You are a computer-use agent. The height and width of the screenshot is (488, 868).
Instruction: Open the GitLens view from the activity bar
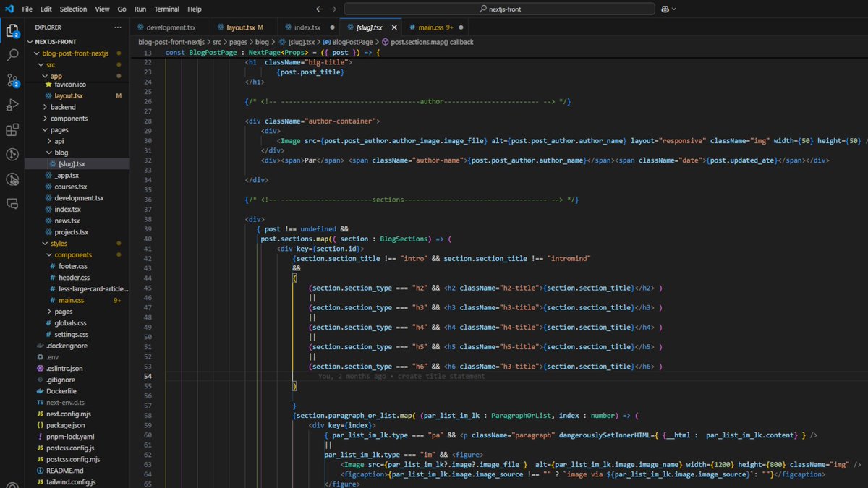click(x=12, y=154)
